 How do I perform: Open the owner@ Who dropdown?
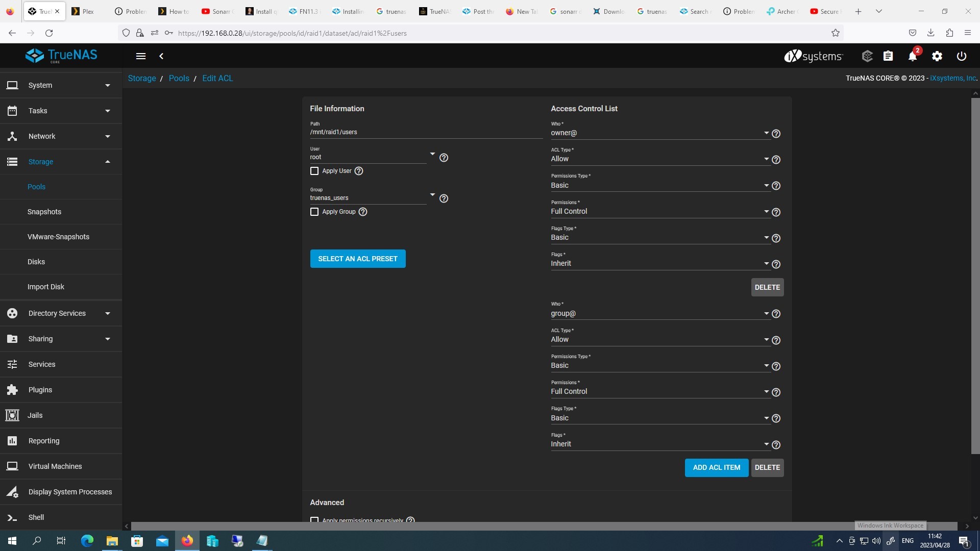[x=660, y=133]
